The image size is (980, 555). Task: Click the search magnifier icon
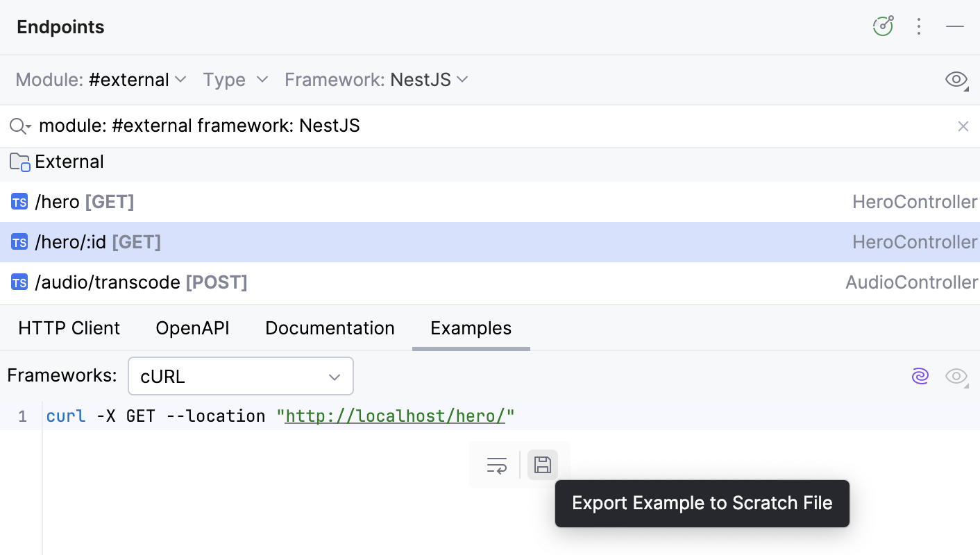17,126
